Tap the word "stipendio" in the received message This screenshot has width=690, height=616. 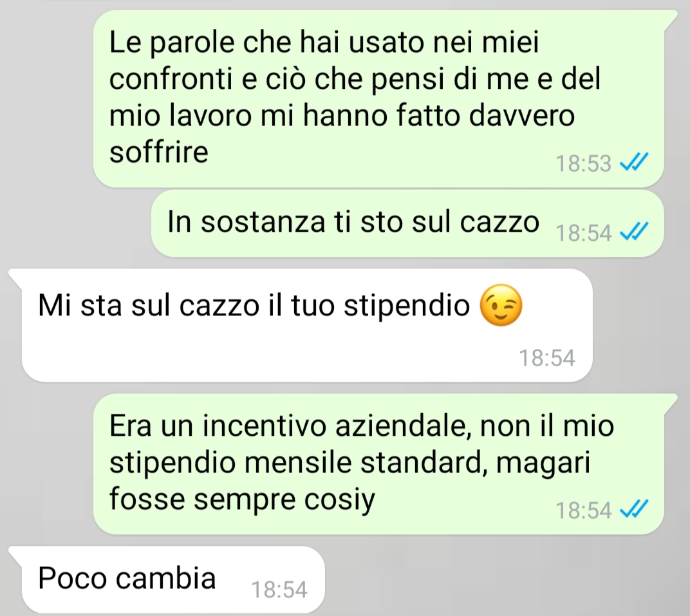[x=407, y=305]
